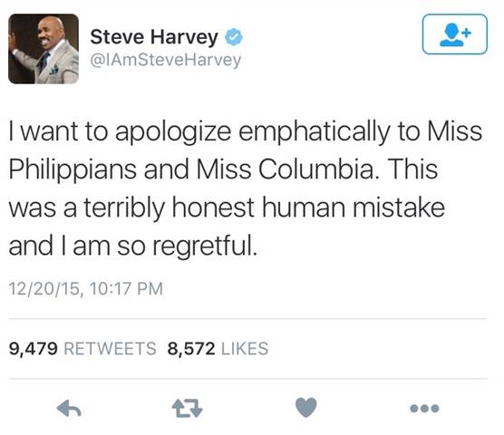Image resolution: width=504 pixels, height=435 pixels.
Task: Open the three-dot more options menu
Action: pos(424,409)
